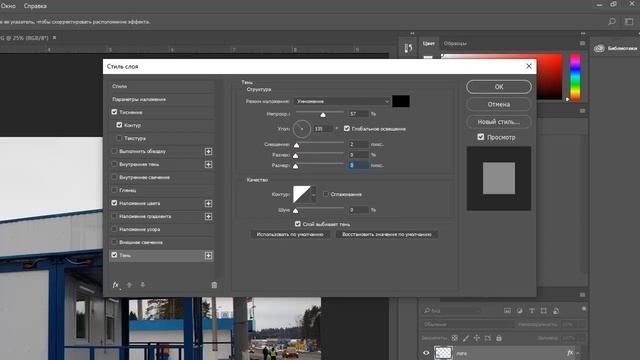Screen dimensions: 640x360
Task: Click the layer thumbnail in the Layers panel
Action: pyautogui.click(x=443, y=353)
